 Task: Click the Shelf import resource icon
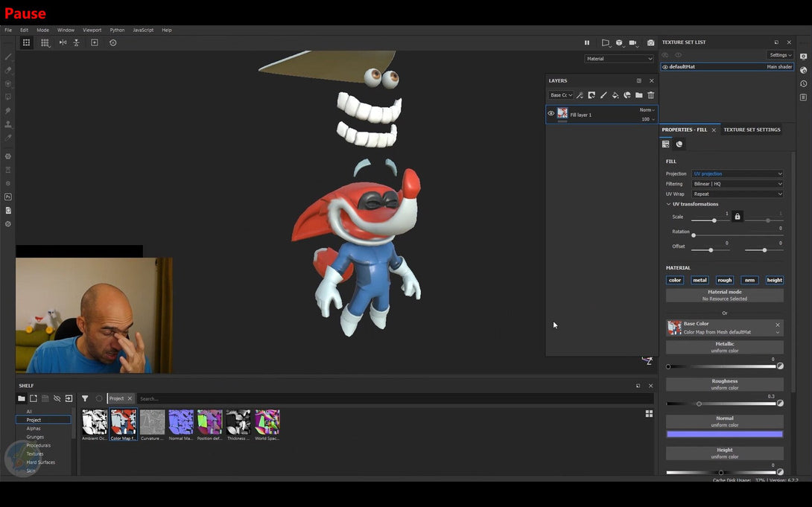tap(69, 398)
